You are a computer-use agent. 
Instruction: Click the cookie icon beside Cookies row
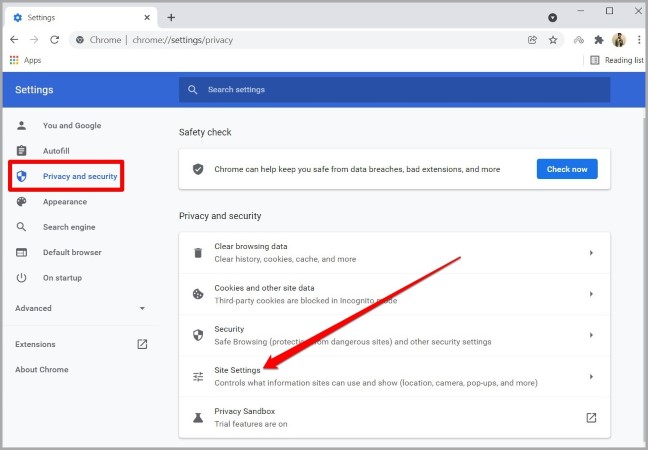pos(198,294)
